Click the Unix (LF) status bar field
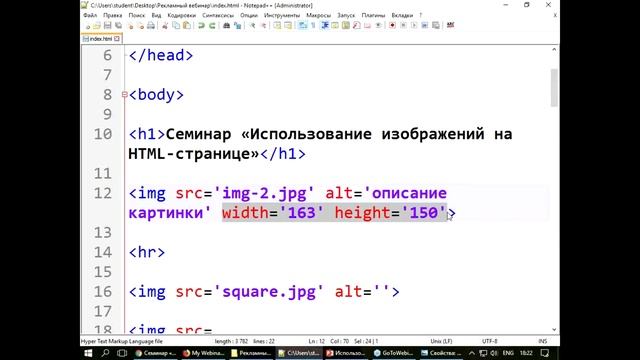Image resolution: width=640 pixels, height=360 pixels. pos(441,341)
